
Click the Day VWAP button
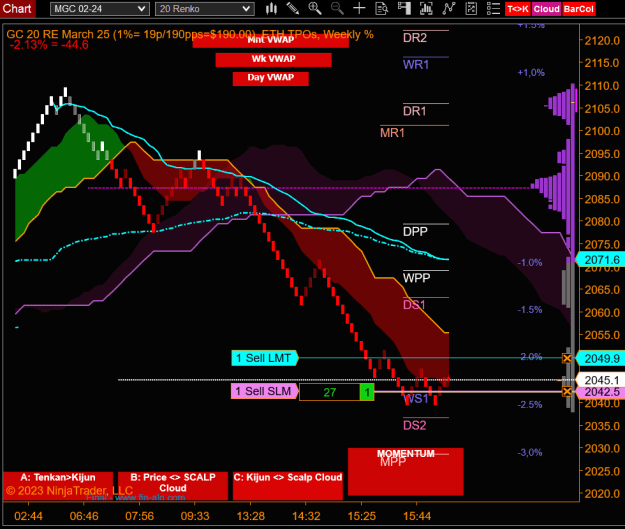pos(271,78)
